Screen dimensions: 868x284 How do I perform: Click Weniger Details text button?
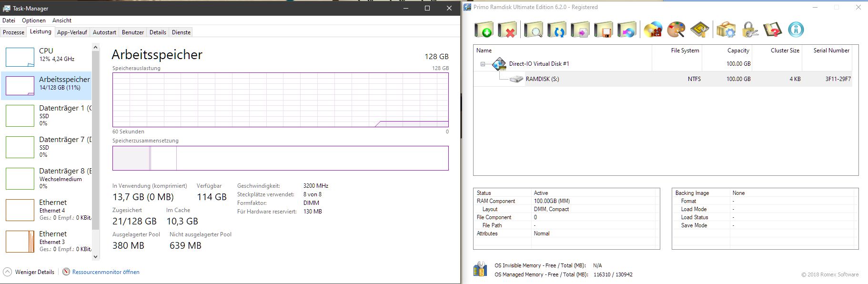click(x=35, y=272)
